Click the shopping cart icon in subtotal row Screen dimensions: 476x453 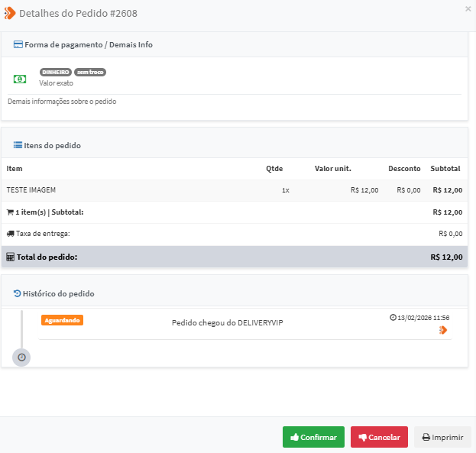pyautogui.click(x=10, y=212)
